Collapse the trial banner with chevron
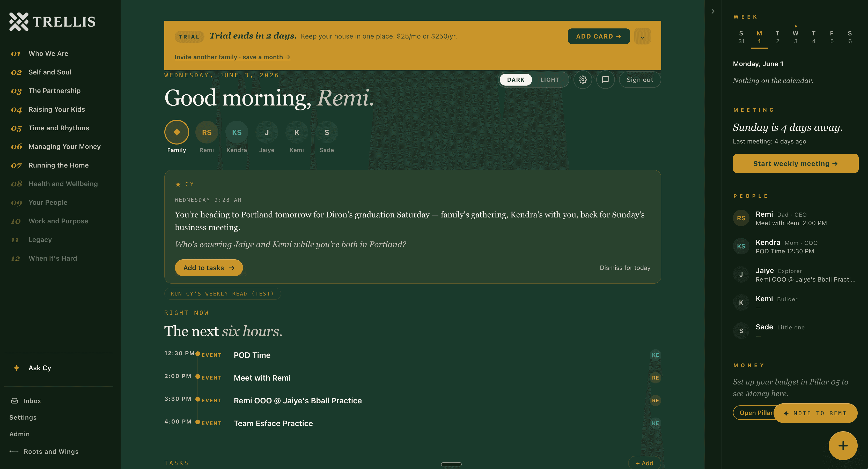Image resolution: width=868 pixels, height=469 pixels. [642, 36]
